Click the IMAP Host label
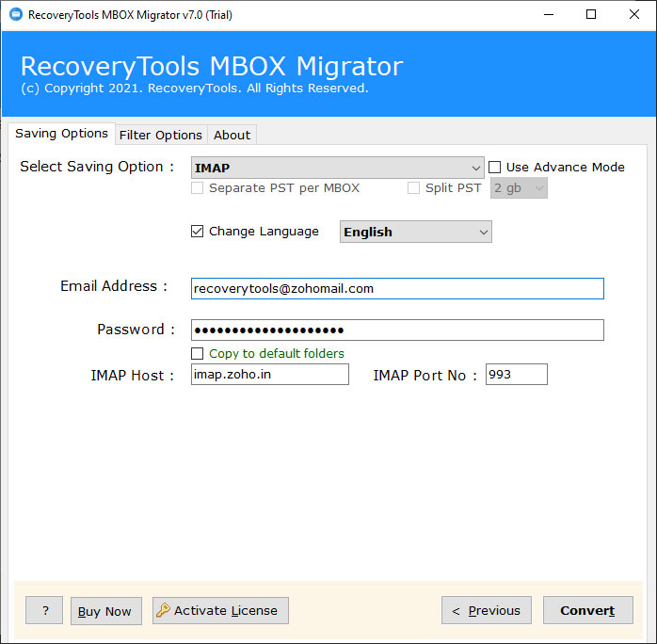Viewport: 657px width, 644px height. click(x=133, y=376)
